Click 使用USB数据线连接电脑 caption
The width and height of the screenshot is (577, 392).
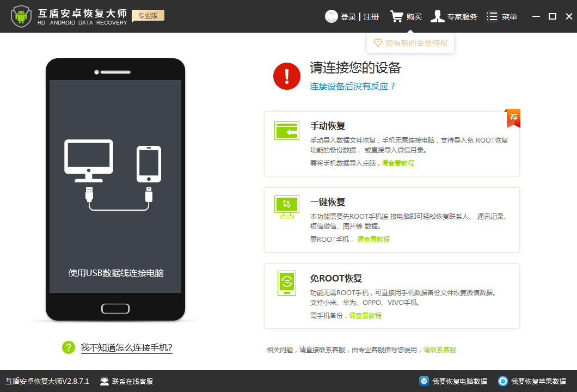point(116,273)
